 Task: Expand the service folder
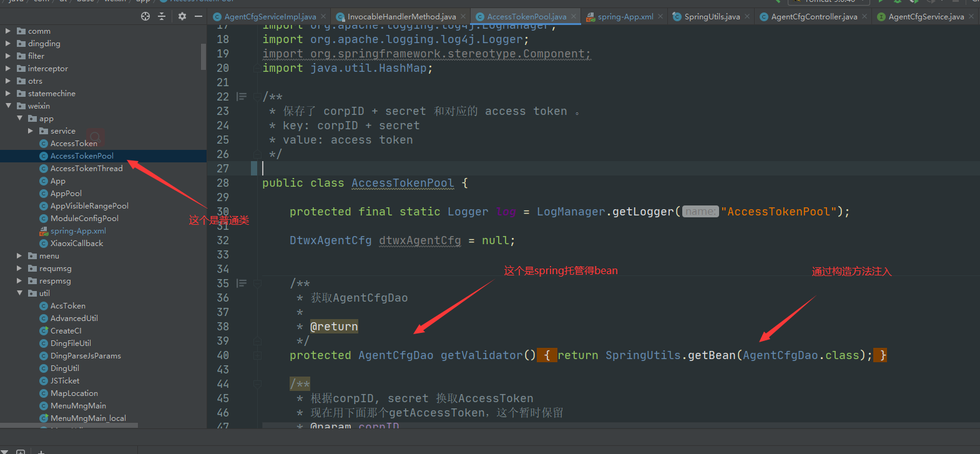point(31,131)
